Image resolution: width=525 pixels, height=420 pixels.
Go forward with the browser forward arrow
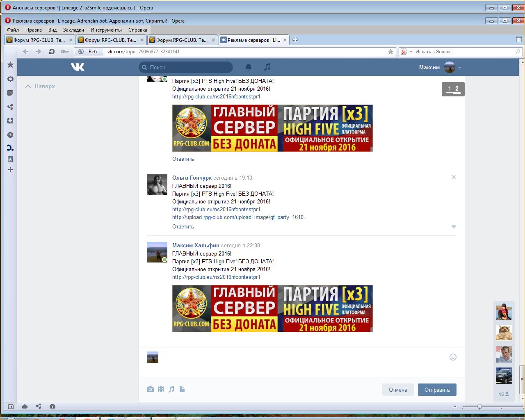tap(39, 52)
